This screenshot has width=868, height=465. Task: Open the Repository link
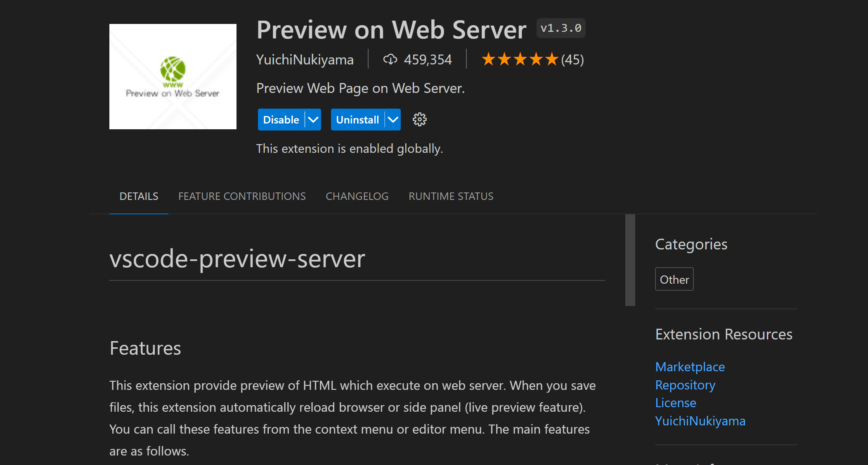tap(685, 385)
